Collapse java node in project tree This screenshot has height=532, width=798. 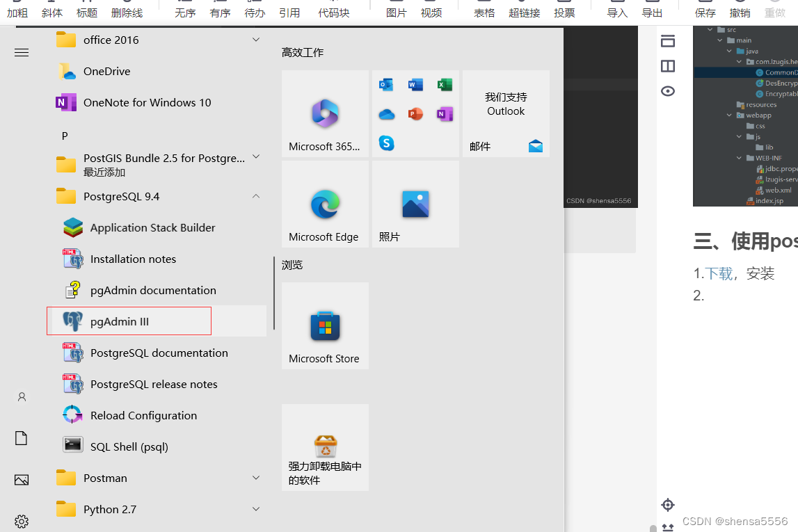tap(729, 51)
